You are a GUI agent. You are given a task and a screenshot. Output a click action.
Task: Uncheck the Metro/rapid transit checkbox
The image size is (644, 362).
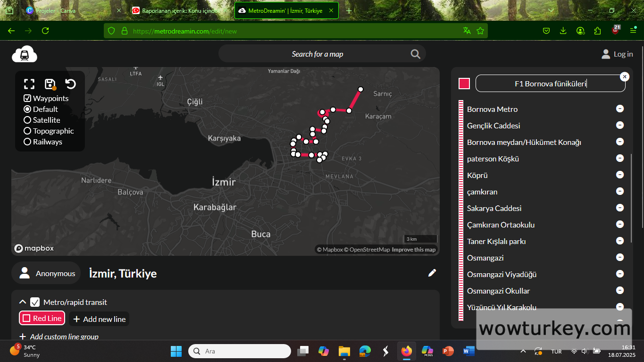[x=35, y=302]
